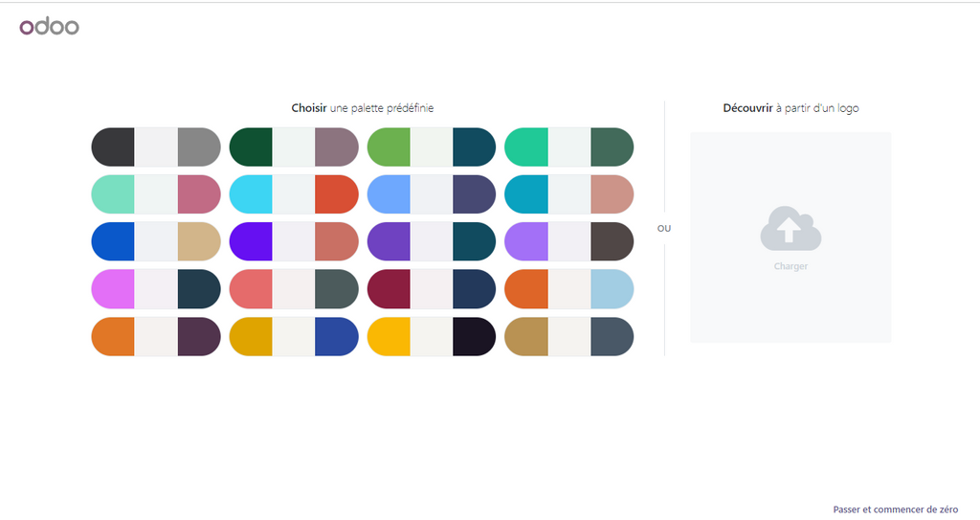This screenshot has height=520, width=980.
Task: Select the mint green and pink palette
Action: coord(156,194)
